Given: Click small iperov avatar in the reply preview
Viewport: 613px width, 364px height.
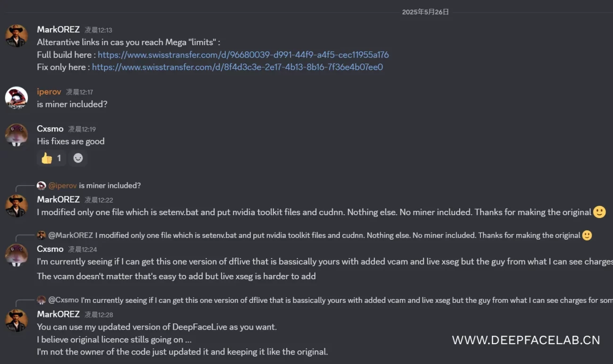Looking at the screenshot, I should click(x=41, y=186).
